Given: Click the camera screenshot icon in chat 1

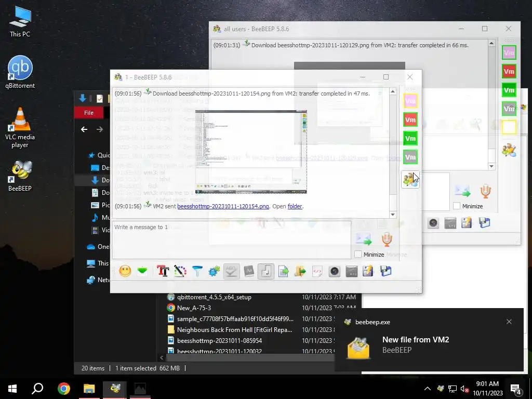Looking at the screenshot, I should (x=335, y=271).
